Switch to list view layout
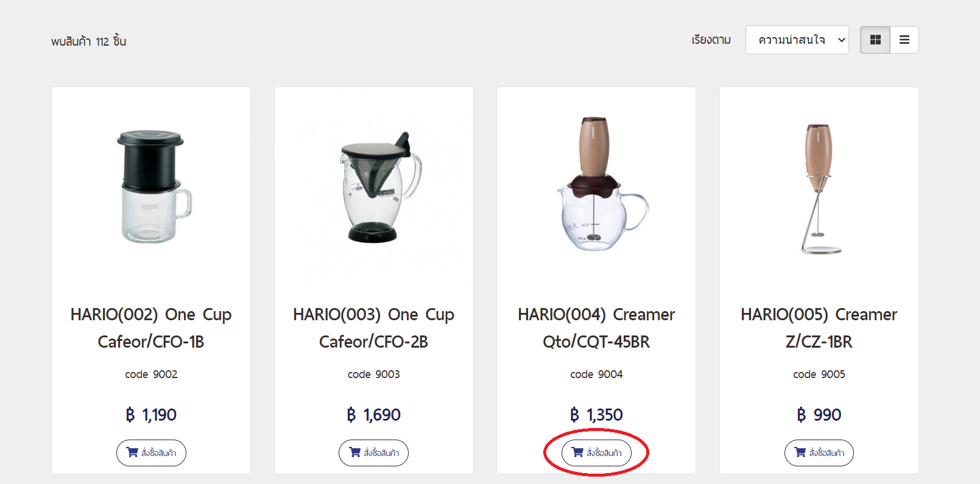The height and width of the screenshot is (484, 980). (x=904, y=40)
